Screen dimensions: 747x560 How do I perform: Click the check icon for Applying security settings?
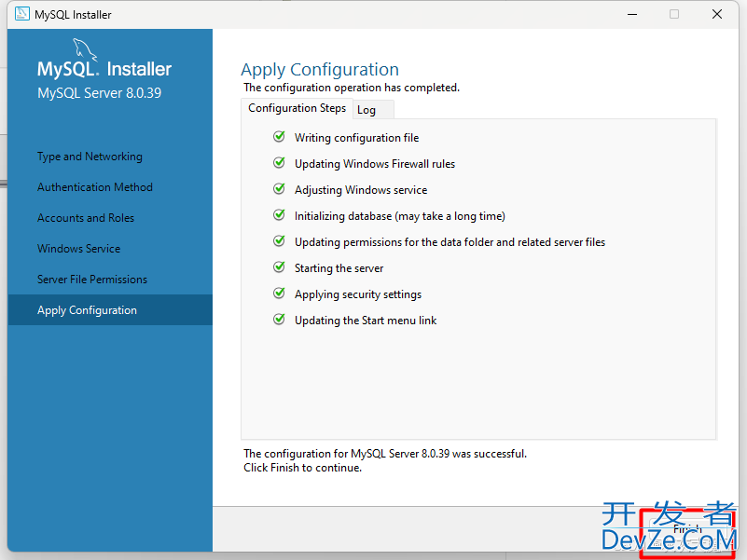[279, 294]
